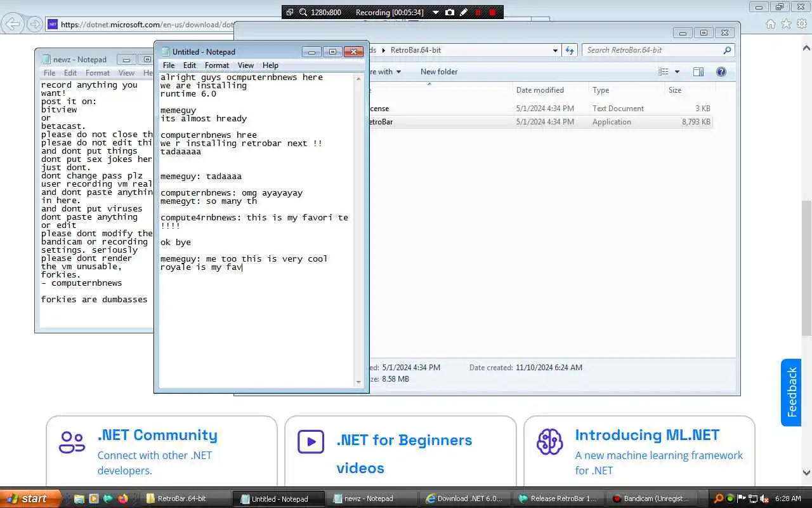Open Internet Explorer favorites star
Viewport: 812px width, 508px height.
pyautogui.click(x=786, y=23)
